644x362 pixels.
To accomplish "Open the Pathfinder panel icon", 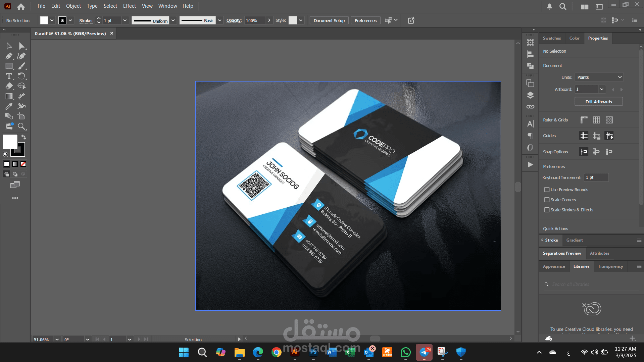I will tap(530, 66).
